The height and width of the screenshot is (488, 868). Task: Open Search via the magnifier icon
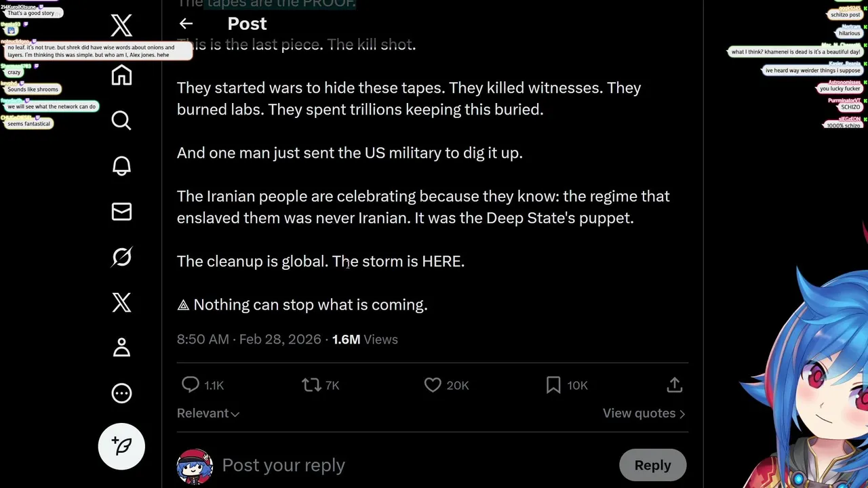(x=121, y=121)
